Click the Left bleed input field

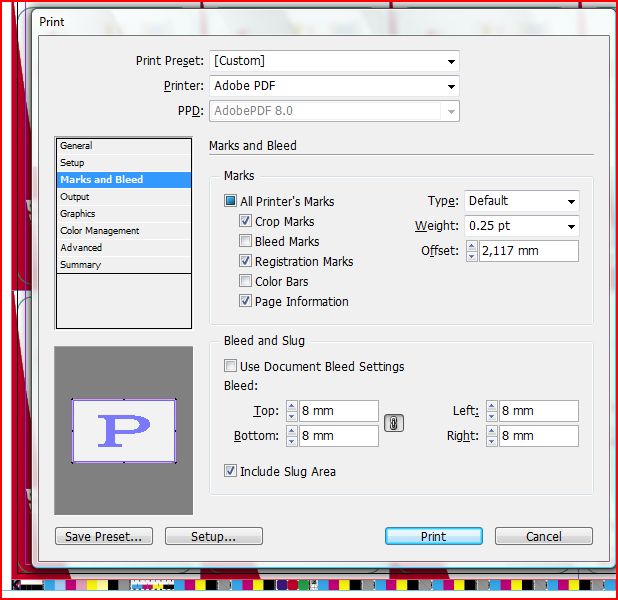point(539,411)
